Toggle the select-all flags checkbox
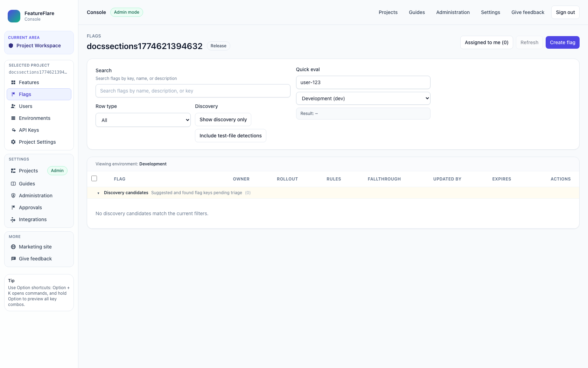The width and height of the screenshot is (588, 368). [94, 178]
